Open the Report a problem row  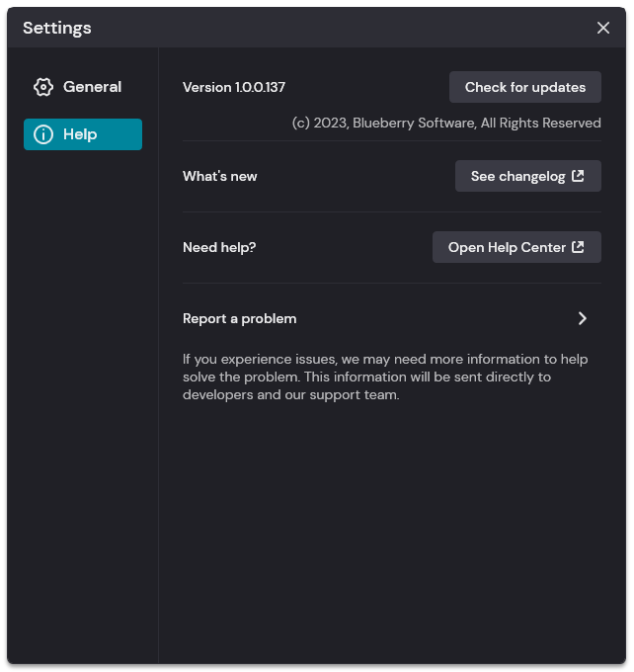click(x=391, y=318)
